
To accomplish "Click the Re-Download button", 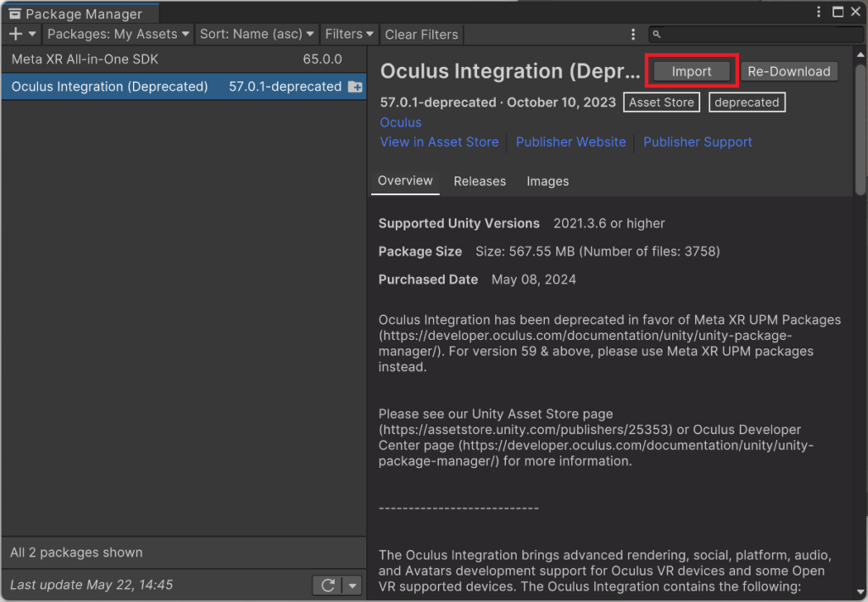I will pos(788,72).
